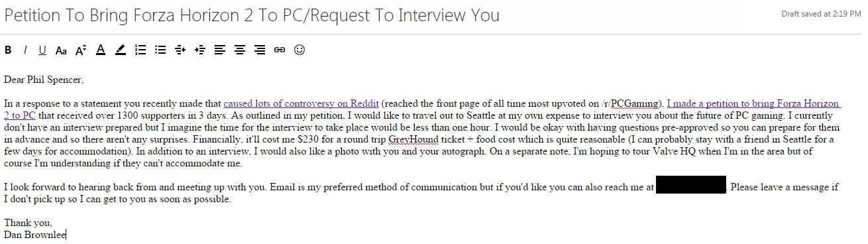This screenshot has width=868, height=244.
Task: Increase paragraph indent
Action: [x=199, y=50]
